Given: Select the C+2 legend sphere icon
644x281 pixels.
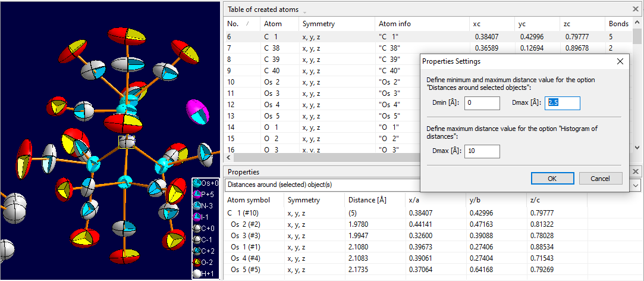Looking at the screenshot, I should [197, 251].
